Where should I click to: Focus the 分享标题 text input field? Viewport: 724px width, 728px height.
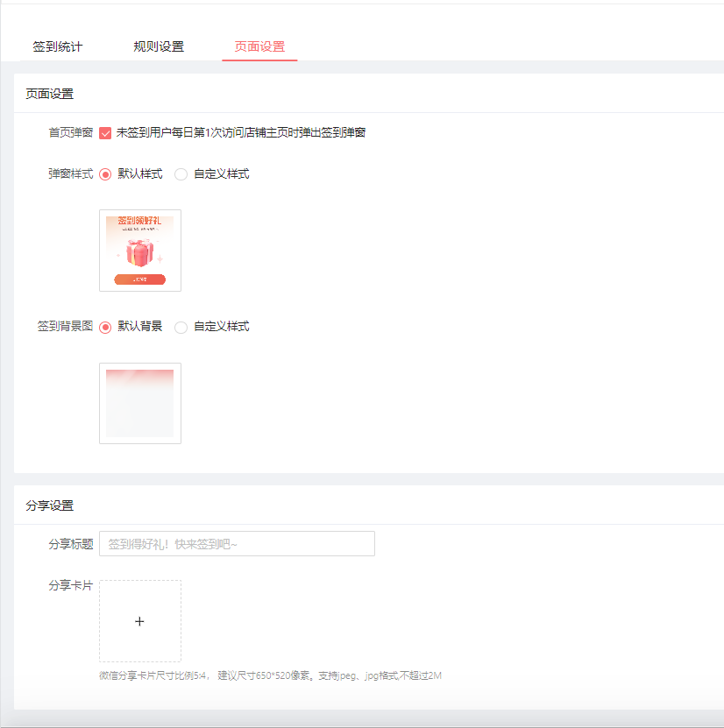pos(237,544)
